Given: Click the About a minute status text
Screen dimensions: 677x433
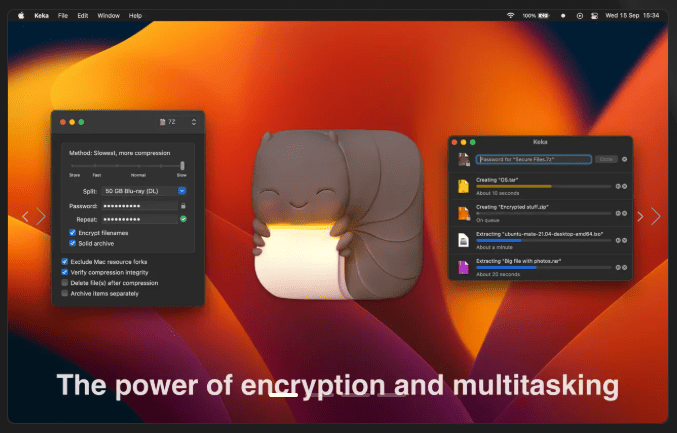Looking at the screenshot, I should (494, 247).
